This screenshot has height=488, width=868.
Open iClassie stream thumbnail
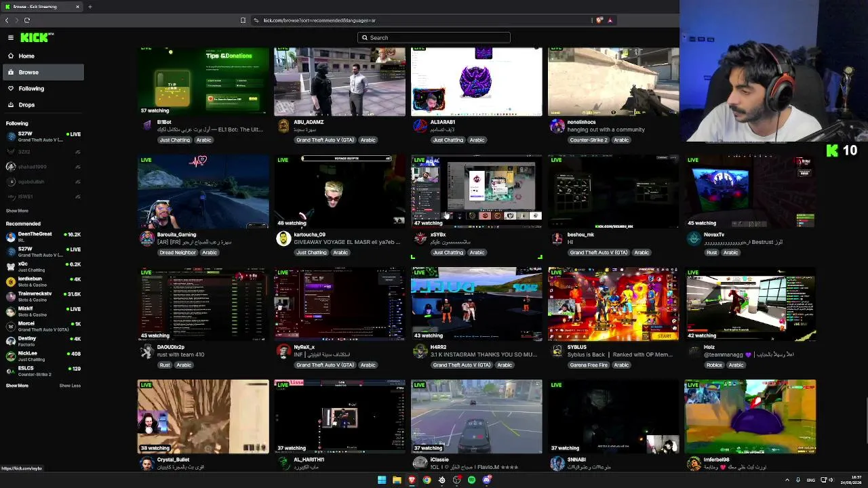(477, 416)
